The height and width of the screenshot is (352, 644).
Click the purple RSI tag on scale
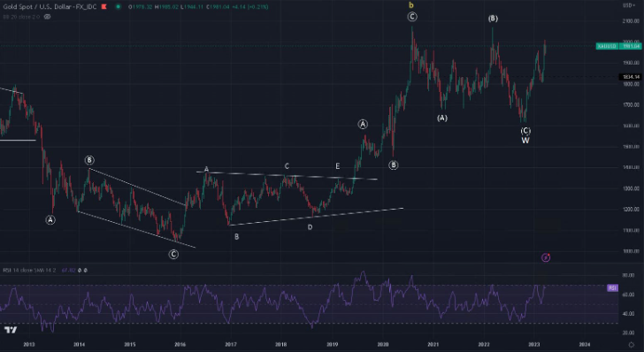[x=612, y=288]
